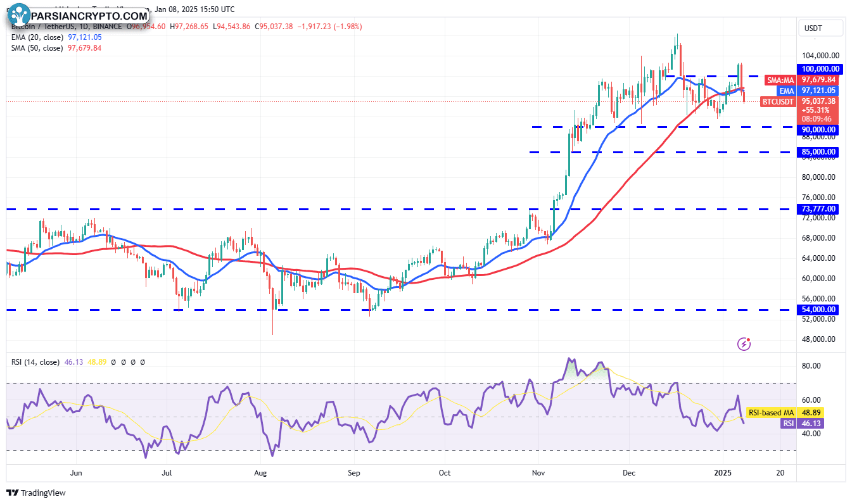Click the 100,000.00 price level label
The width and height of the screenshot is (852, 504).
click(820, 69)
